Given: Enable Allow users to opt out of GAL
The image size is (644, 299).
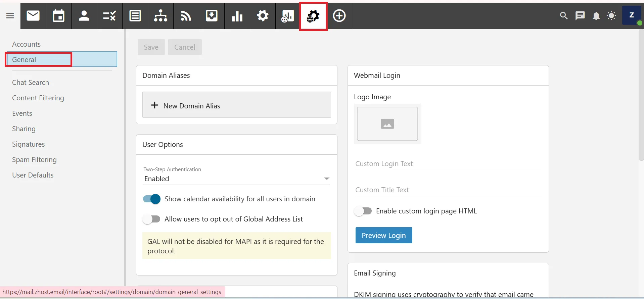Looking at the screenshot, I should click(151, 219).
